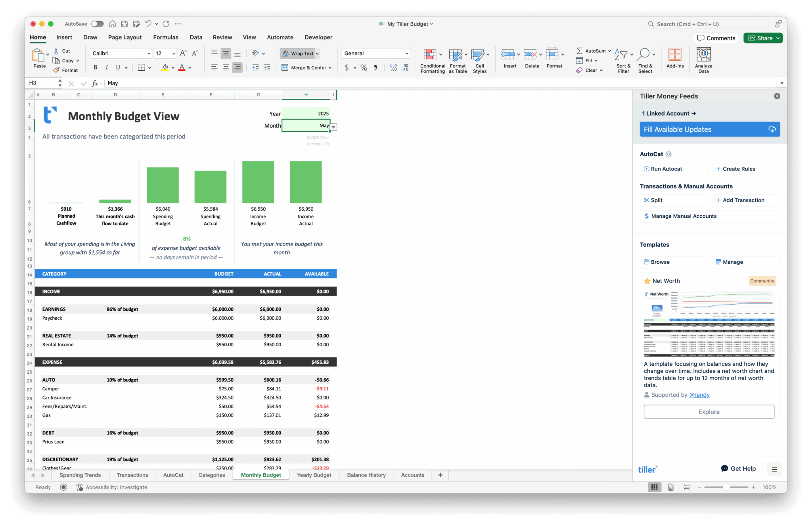812x526 pixels.
Task: Click Fill Available Updates
Action: coord(709,129)
